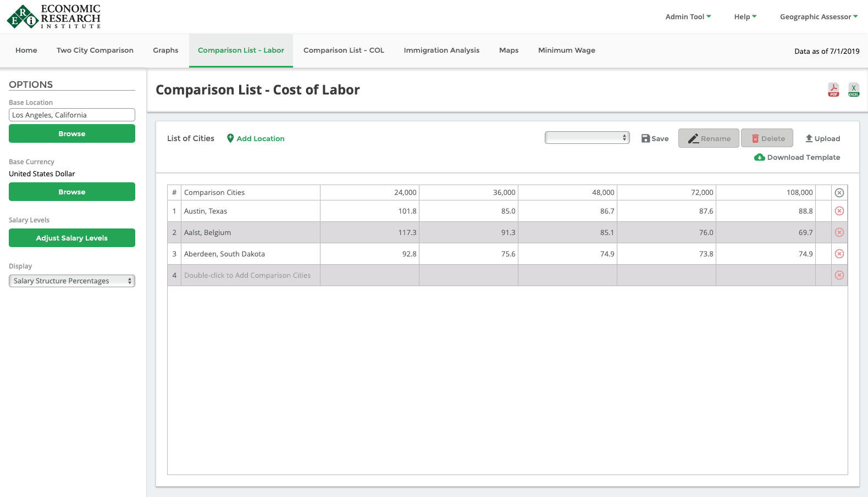The image size is (868, 497).
Task: Upload a list of cities
Action: [822, 138]
